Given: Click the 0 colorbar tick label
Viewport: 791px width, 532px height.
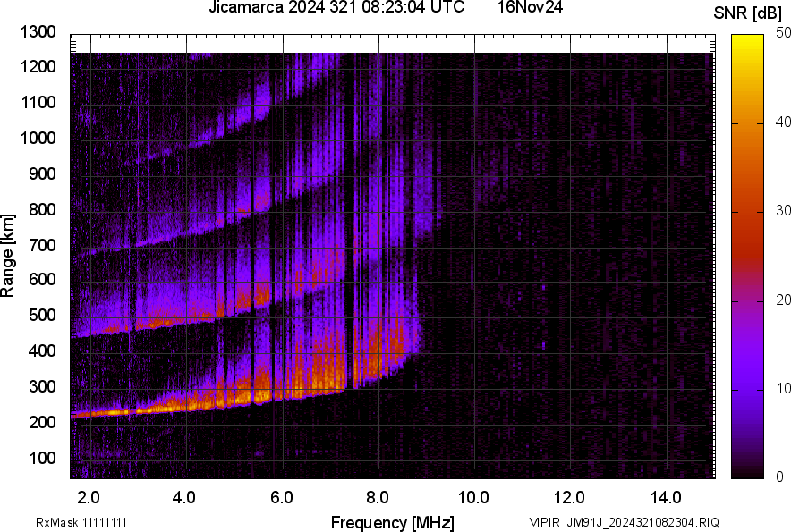Looking at the screenshot, I should 780,477.
